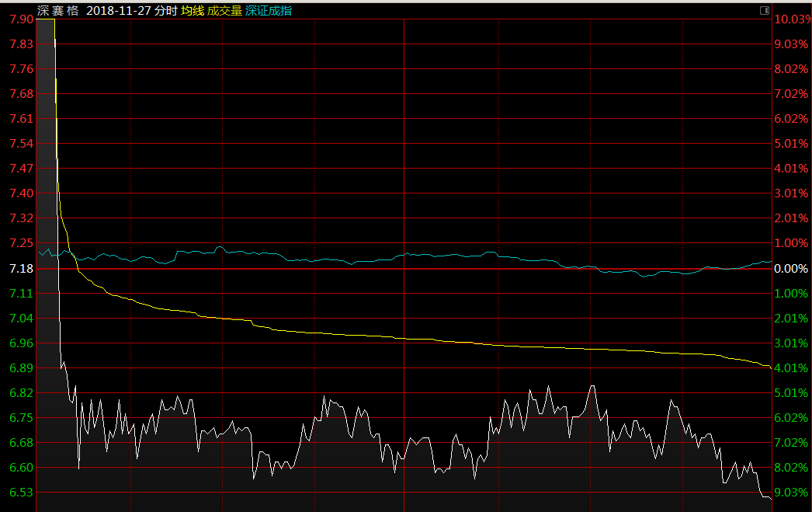Image resolution: width=812 pixels, height=512 pixels.
Task: Click the upper red 8.02% axis label
Action: pos(793,69)
